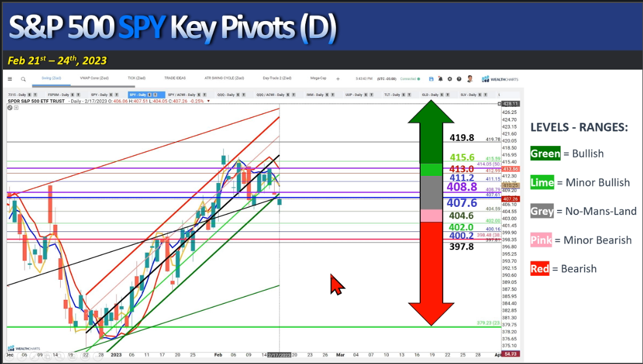Open the user profile avatar
Viewport: 643px width, 364px height.
pos(470,79)
